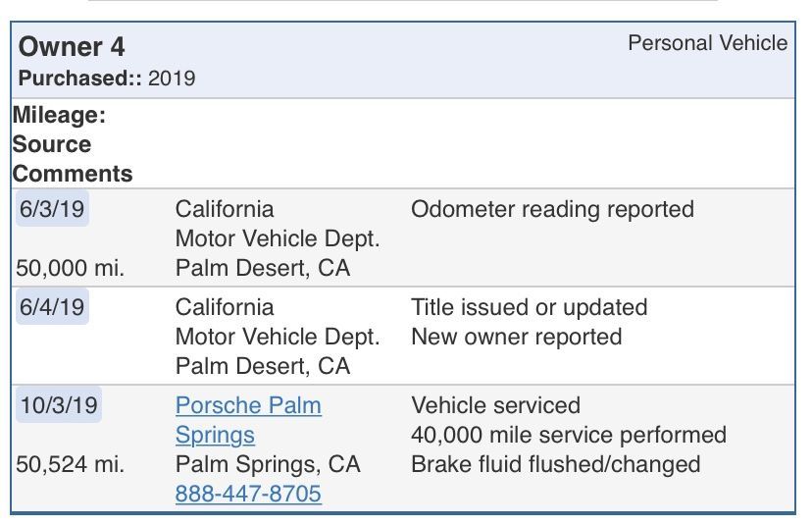This screenshot has width=812, height=525.
Task: Click the Vehicle serviced comment
Action: (x=495, y=405)
